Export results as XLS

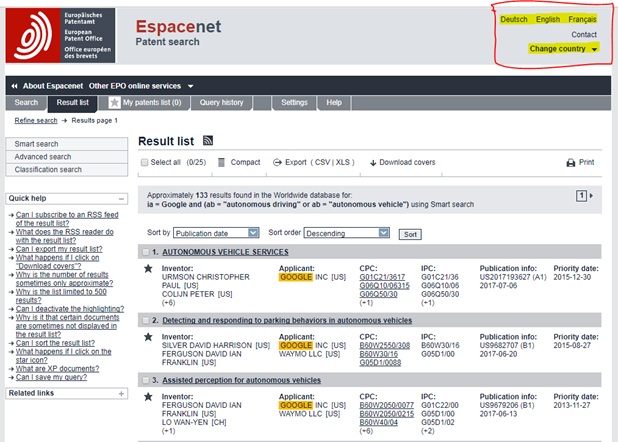point(343,162)
